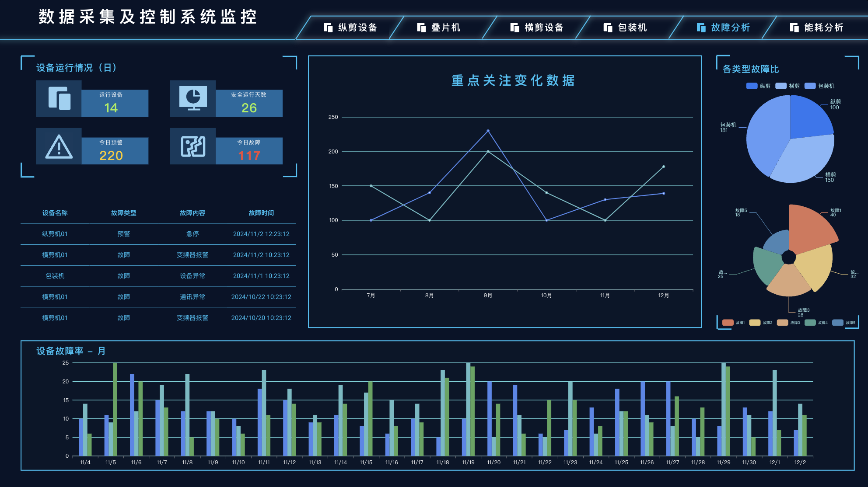Click the today's warning triangle icon
The image size is (868, 487).
pyautogui.click(x=59, y=146)
